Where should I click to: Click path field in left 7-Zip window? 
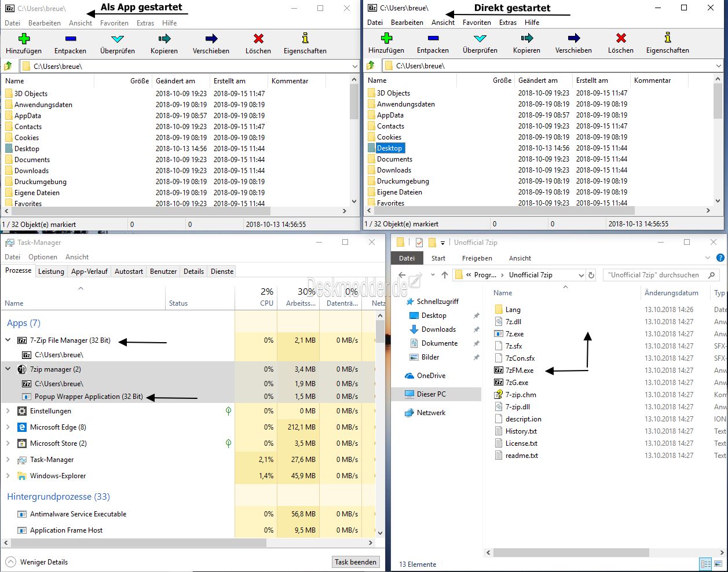pos(190,67)
